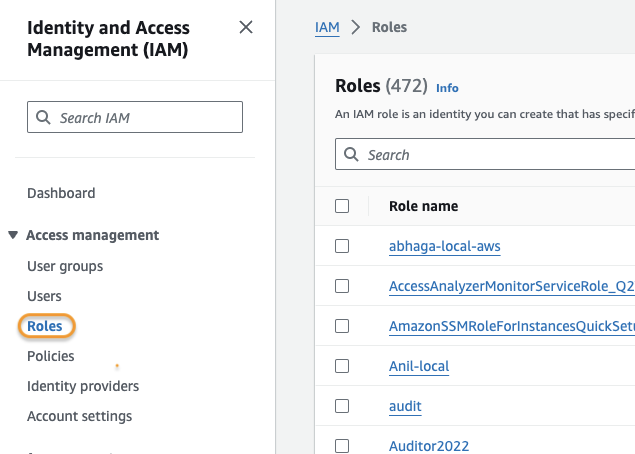Toggle the select-all roles checkbox

click(342, 206)
